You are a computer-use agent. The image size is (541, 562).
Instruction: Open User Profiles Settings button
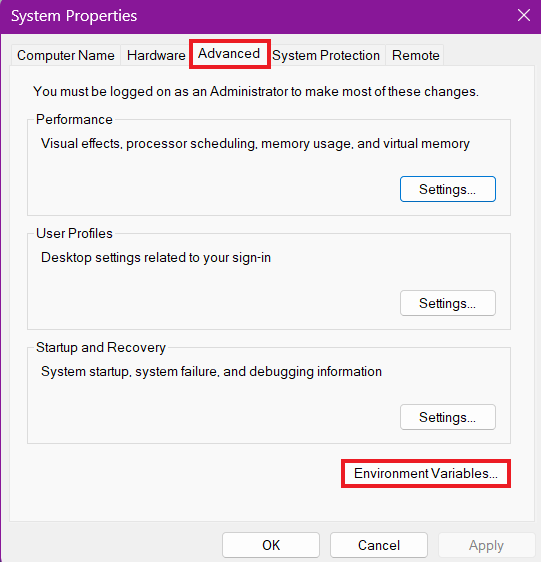pos(448,303)
